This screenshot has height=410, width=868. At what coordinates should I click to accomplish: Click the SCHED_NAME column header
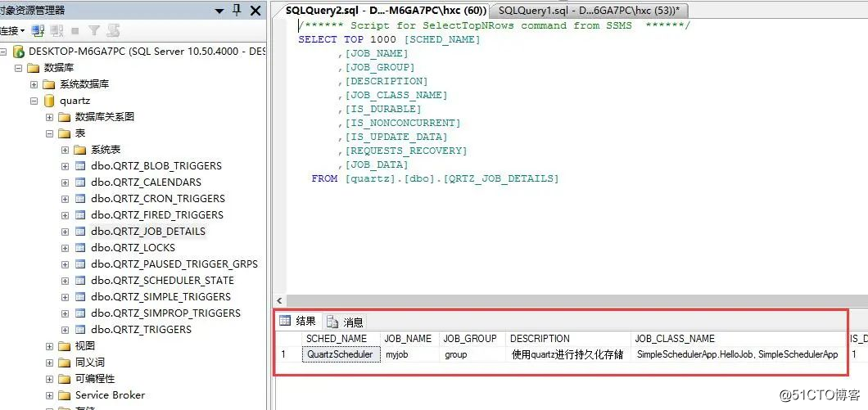341,338
